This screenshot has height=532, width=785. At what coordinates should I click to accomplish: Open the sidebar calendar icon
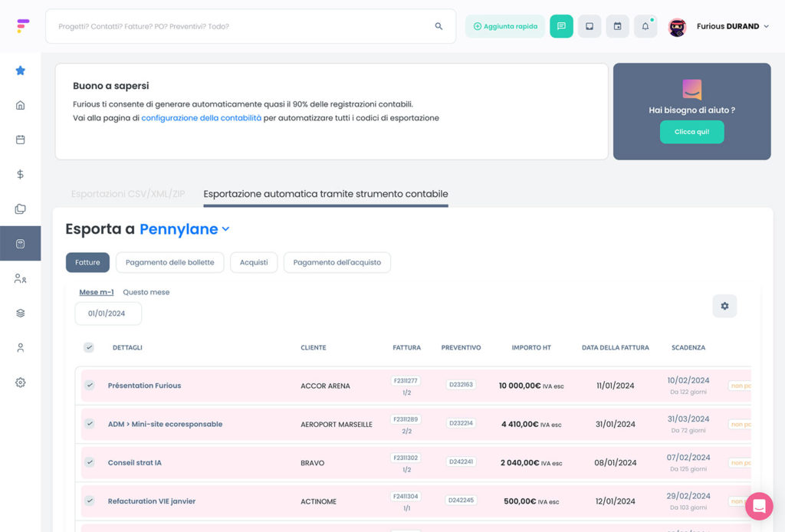click(21, 140)
